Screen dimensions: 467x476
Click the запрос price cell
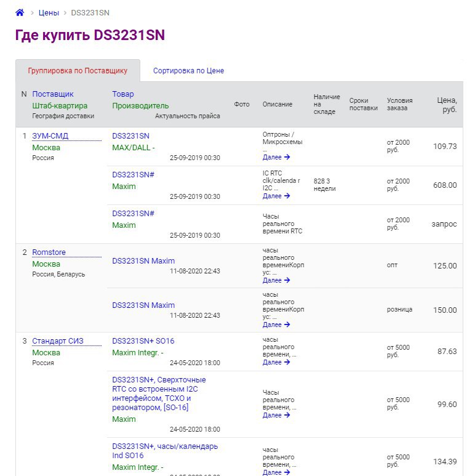[x=444, y=224]
